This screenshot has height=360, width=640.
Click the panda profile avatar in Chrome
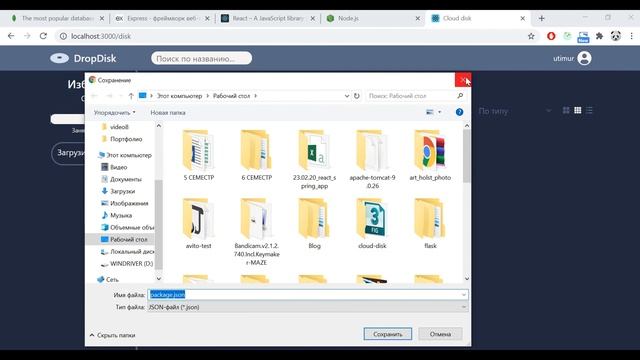pyautogui.click(x=616, y=36)
